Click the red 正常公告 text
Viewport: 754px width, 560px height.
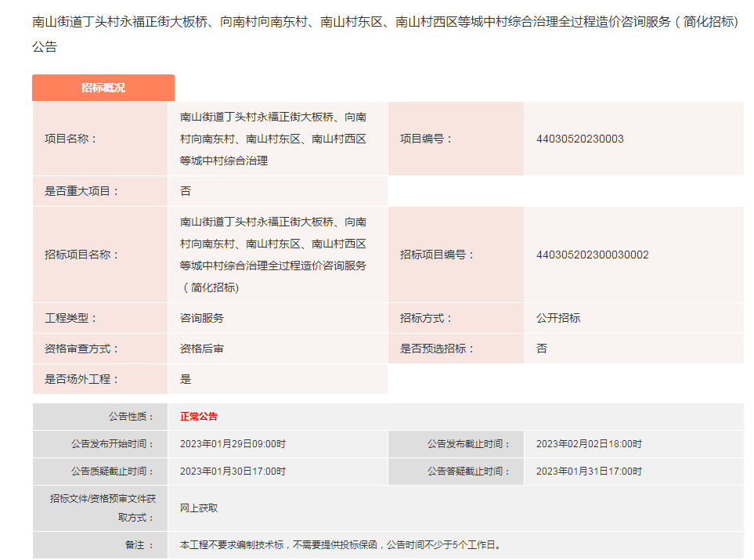[x=199, y=417]
